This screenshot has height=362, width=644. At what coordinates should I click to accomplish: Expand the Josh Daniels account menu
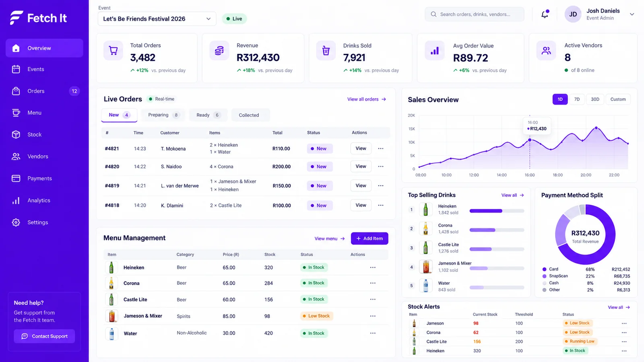pyautogui.click(x=632, y=14)
